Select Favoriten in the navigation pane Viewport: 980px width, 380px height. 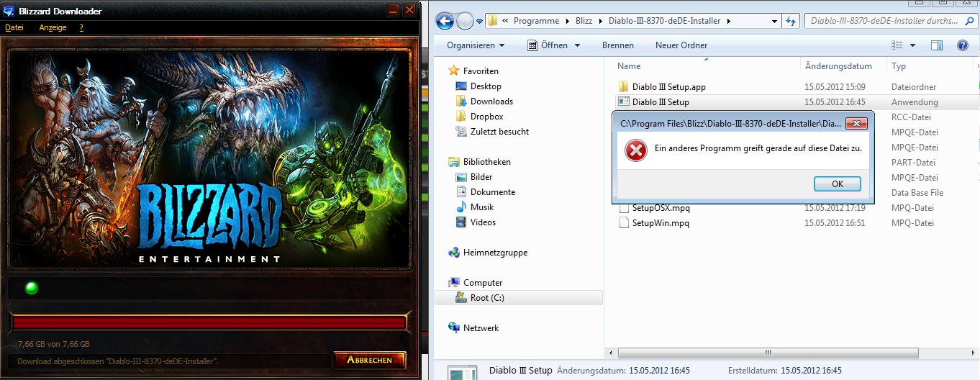(x=481, y=71)
